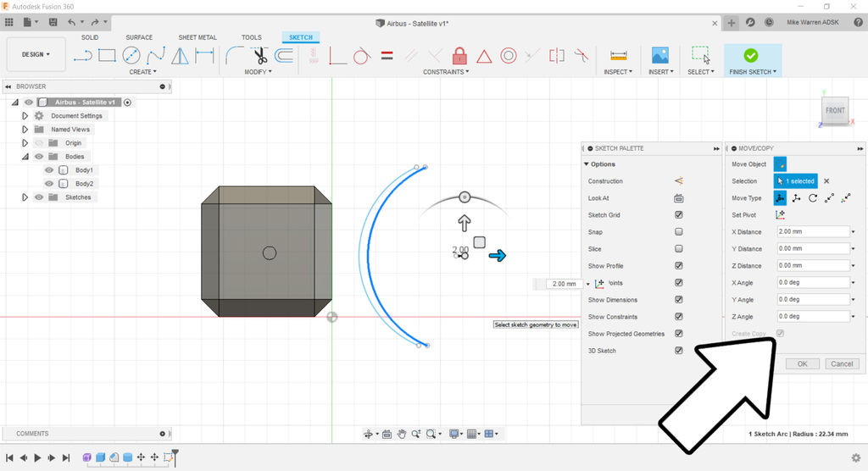
Task: Apply the Concentric constraint
Action: click(509, 55)
